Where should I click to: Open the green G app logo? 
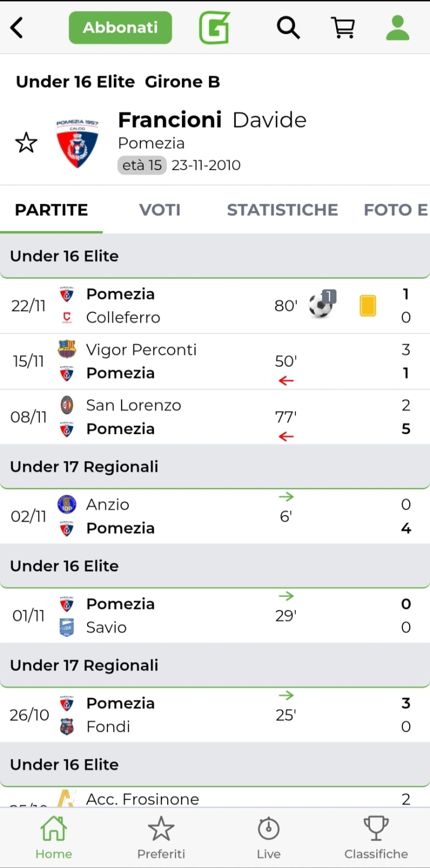215,28
